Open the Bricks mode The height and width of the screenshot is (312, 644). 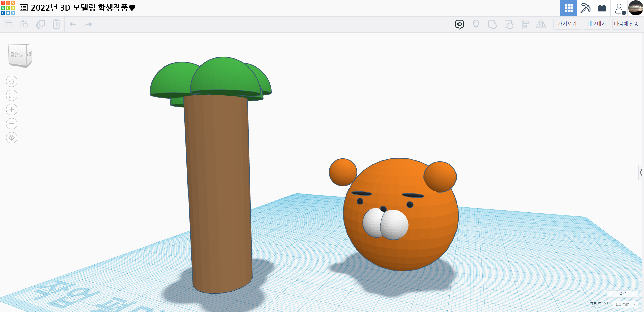click(602, 8)
